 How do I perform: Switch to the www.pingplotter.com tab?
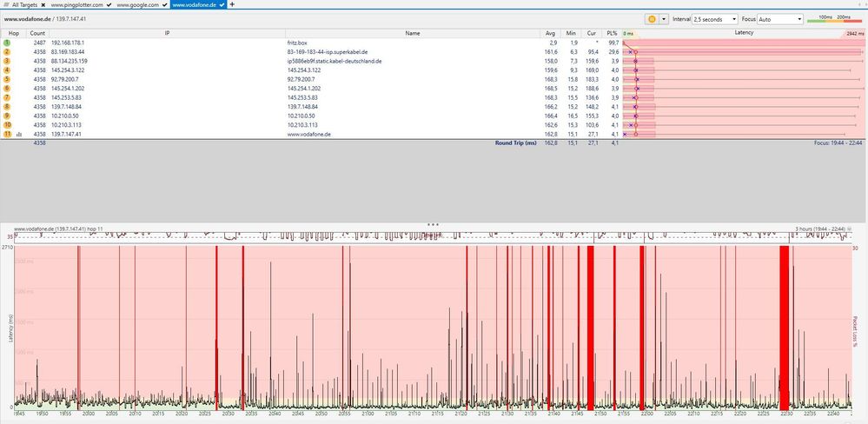coord(77,4)
